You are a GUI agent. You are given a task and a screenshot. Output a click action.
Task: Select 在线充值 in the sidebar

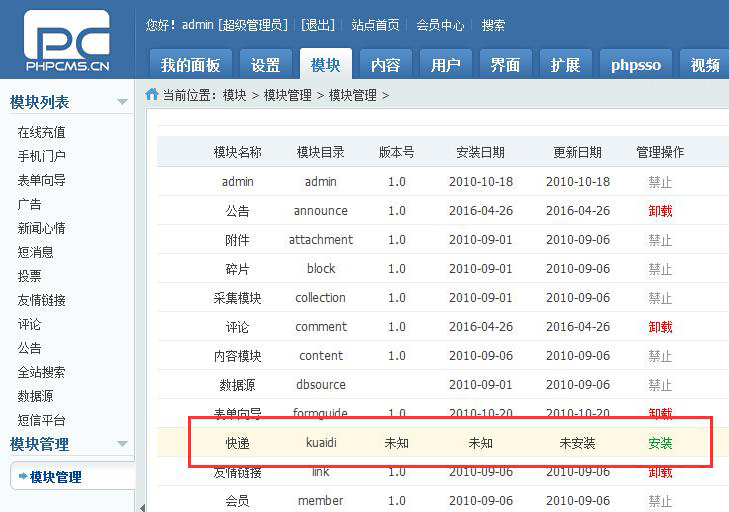pyautogui.click(x=42, y=132)
